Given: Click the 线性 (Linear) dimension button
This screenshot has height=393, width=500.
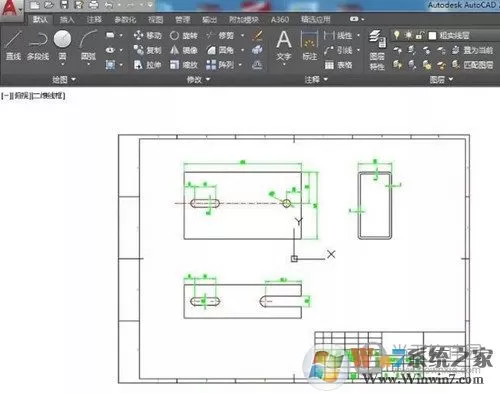Looking at the screenshot, I should pos(338,35).
